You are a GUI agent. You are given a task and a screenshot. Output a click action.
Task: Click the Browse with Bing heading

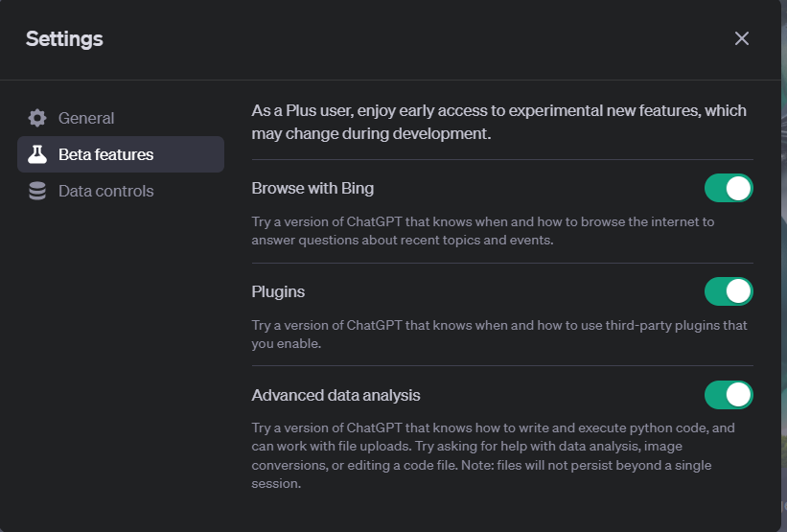tap(312, 188)
